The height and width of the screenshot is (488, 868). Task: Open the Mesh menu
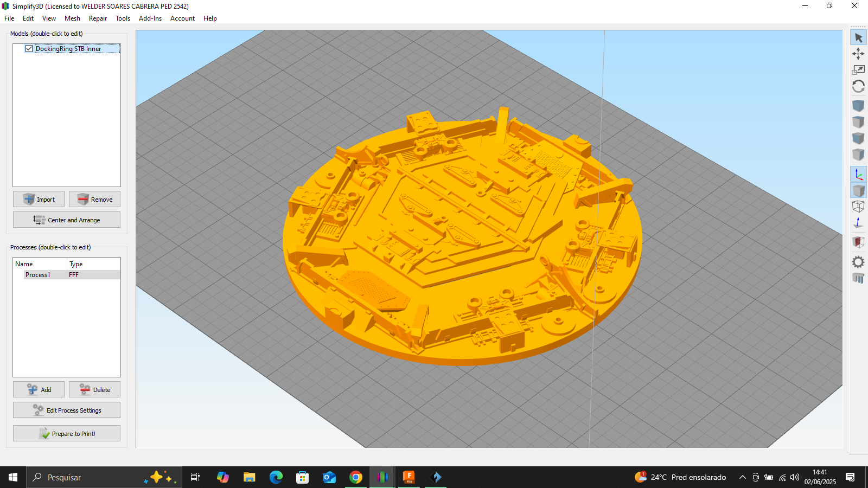(72, 18)
